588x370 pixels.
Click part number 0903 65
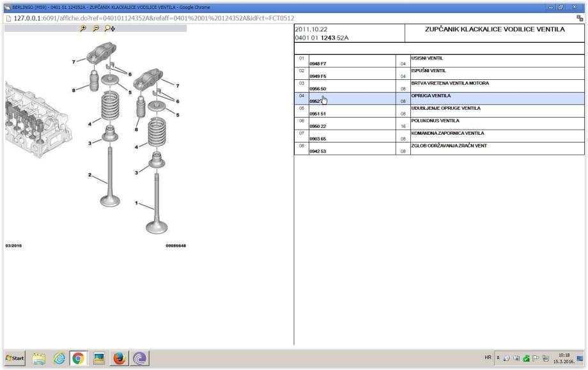[318, 139]
